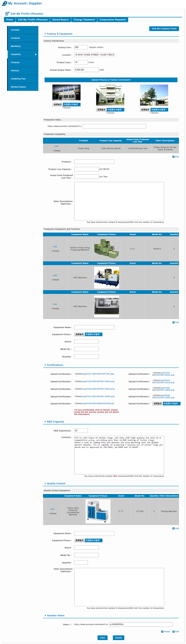
Task: Click the Video 1 YouTube ID field
Action: (x=141, y=625)
